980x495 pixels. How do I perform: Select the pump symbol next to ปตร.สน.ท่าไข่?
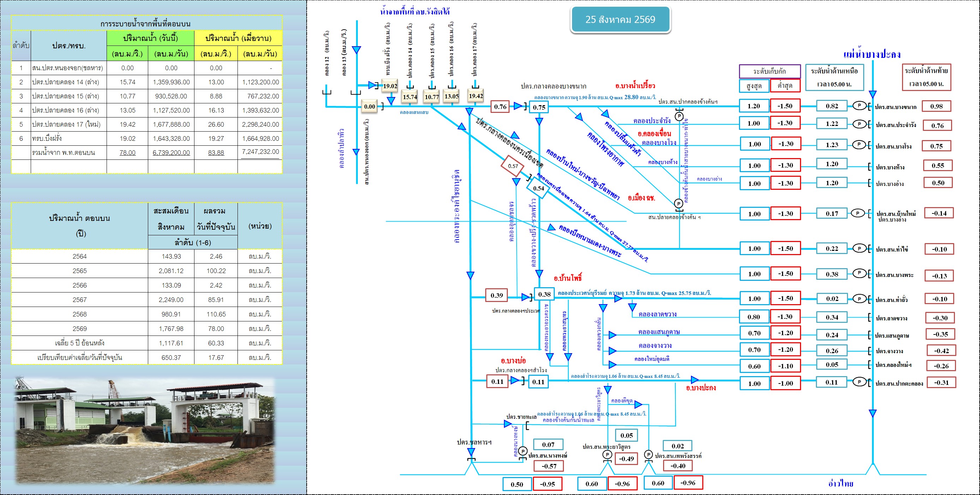pos(859,248)
